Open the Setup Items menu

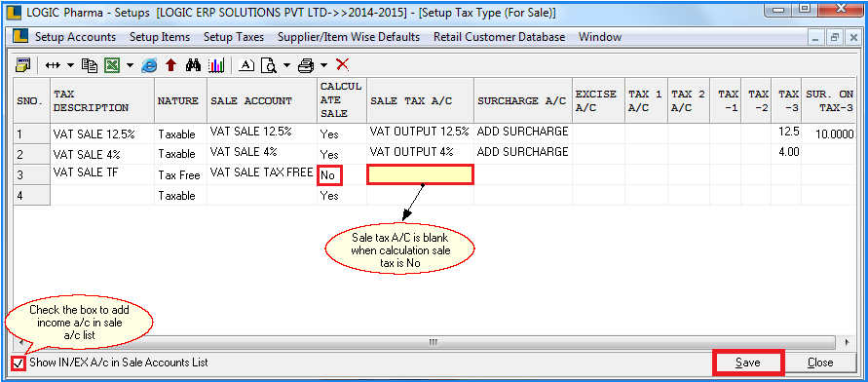160,37
